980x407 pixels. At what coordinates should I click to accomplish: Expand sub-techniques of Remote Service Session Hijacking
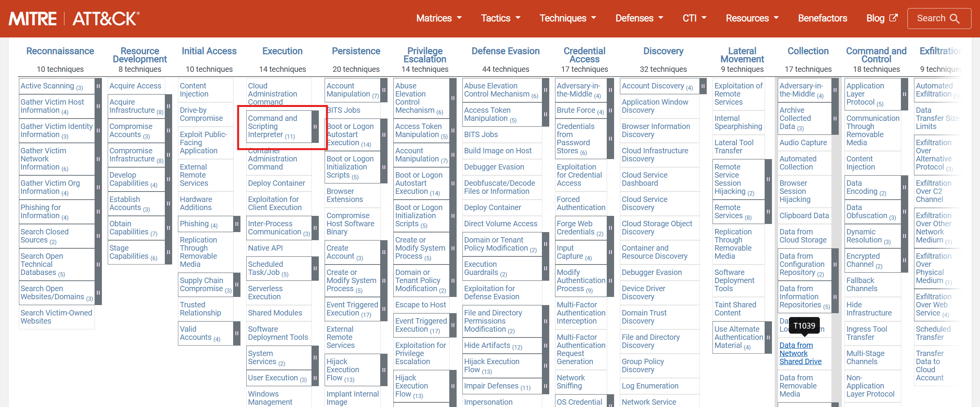tap(768, 179)
